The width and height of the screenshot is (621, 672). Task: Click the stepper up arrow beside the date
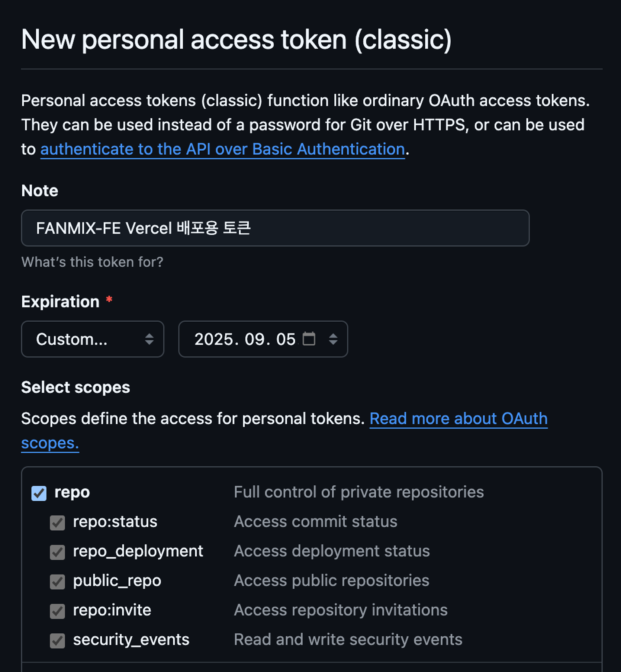(333, 336)
